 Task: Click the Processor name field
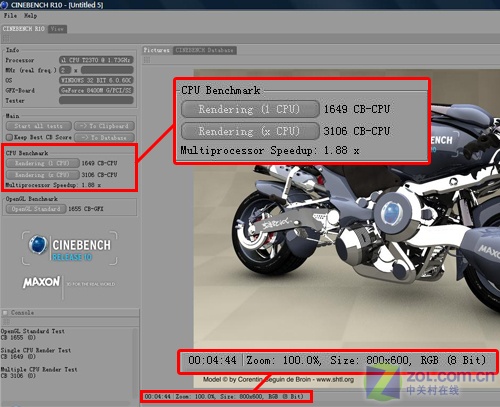click(96, 60)
